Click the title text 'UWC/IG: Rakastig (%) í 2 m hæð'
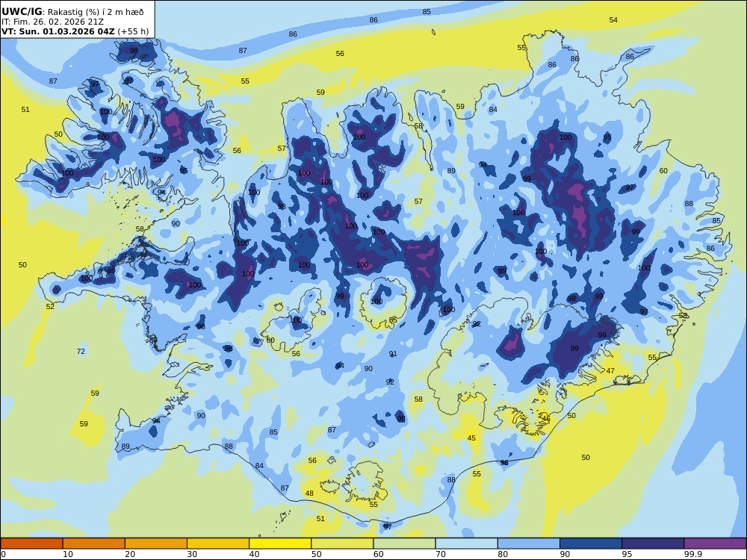Screen dimensions: 747x560 tap(72, 12)
